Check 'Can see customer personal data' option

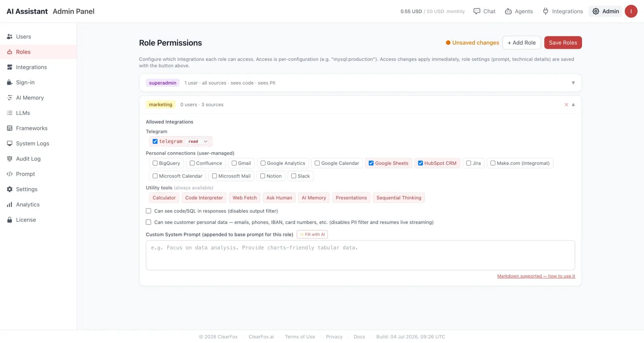click(149, 222)
